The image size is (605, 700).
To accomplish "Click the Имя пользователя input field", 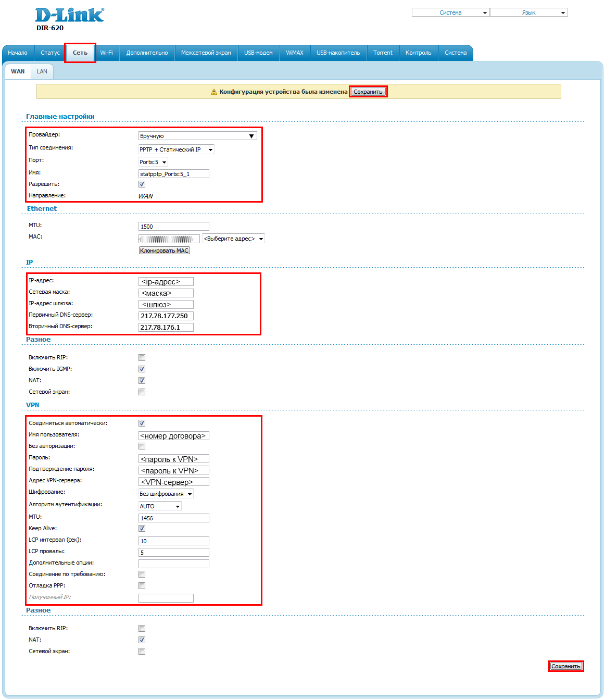I will (173, 436).
